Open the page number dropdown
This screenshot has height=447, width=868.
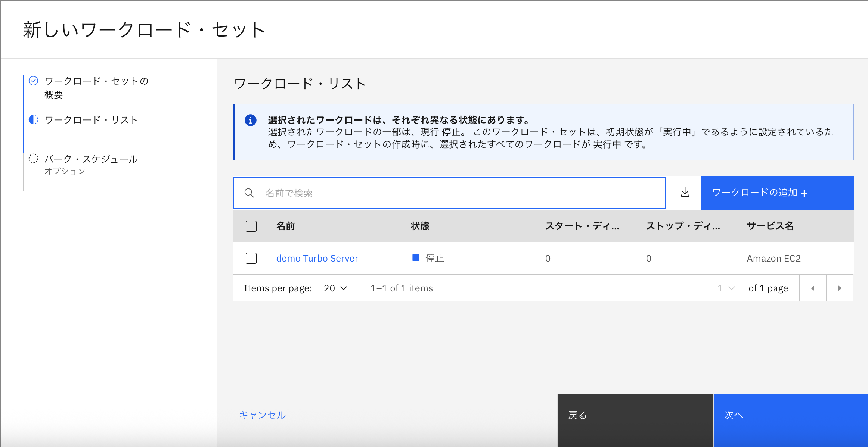[x=726, y=288]
